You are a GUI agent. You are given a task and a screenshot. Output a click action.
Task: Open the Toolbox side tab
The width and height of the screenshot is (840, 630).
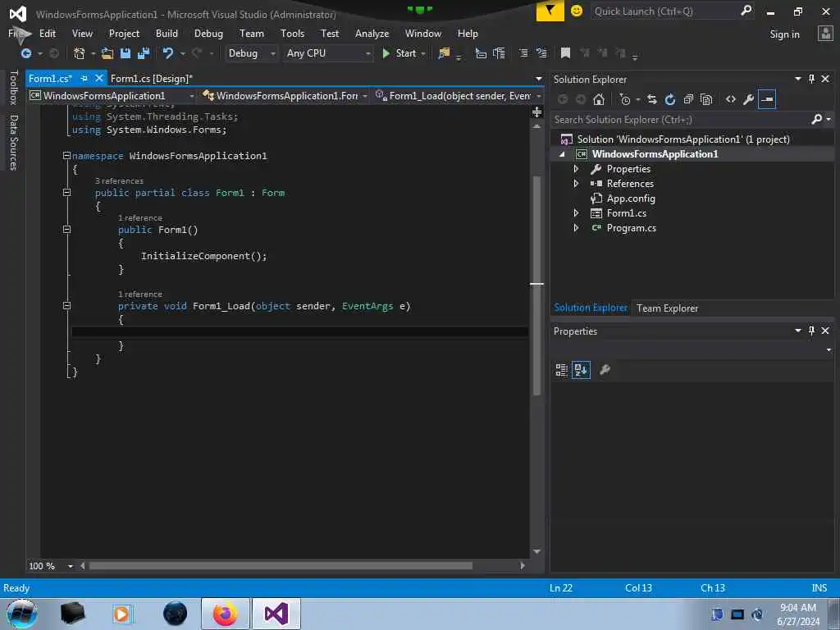coord(13,87)
